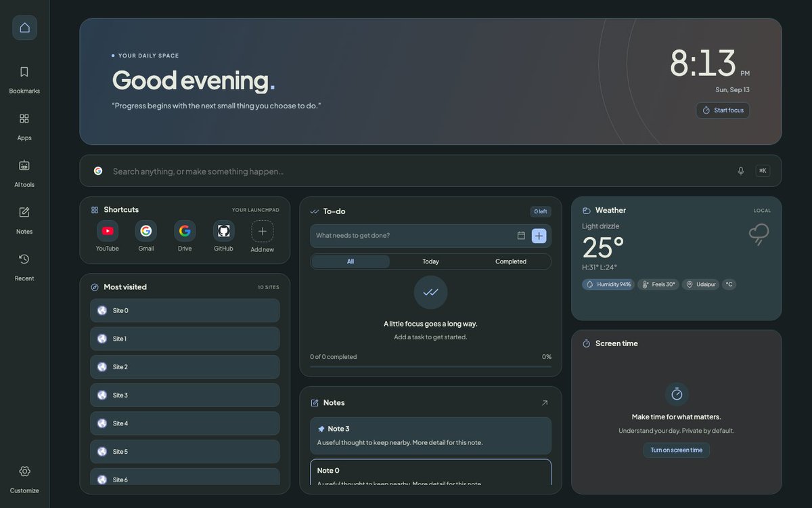Activate voice search microphone
Screen dimensions: 812x508
click(x=741, y=171)
